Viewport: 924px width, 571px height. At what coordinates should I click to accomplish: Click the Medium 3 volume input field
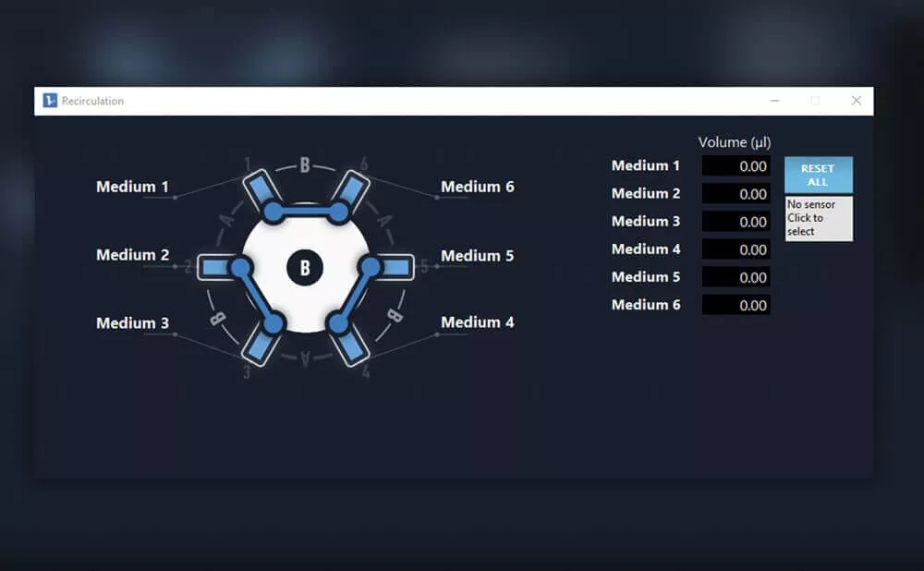click(x=736, y=221)
